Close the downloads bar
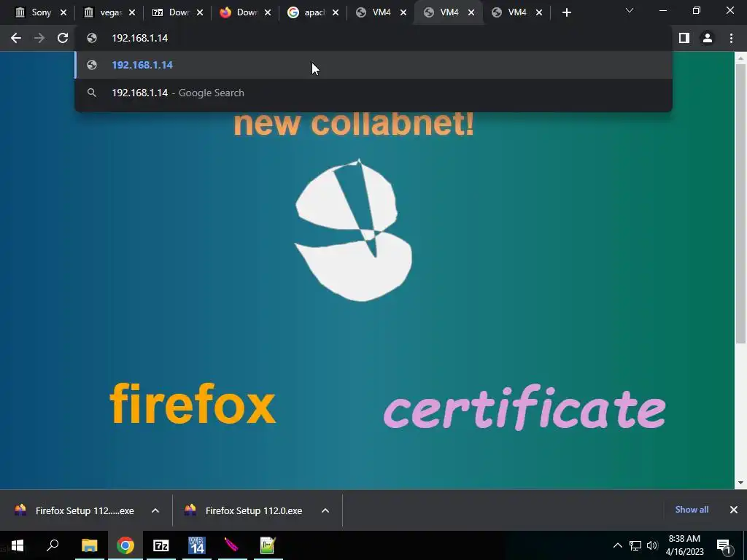 point(734,510)
